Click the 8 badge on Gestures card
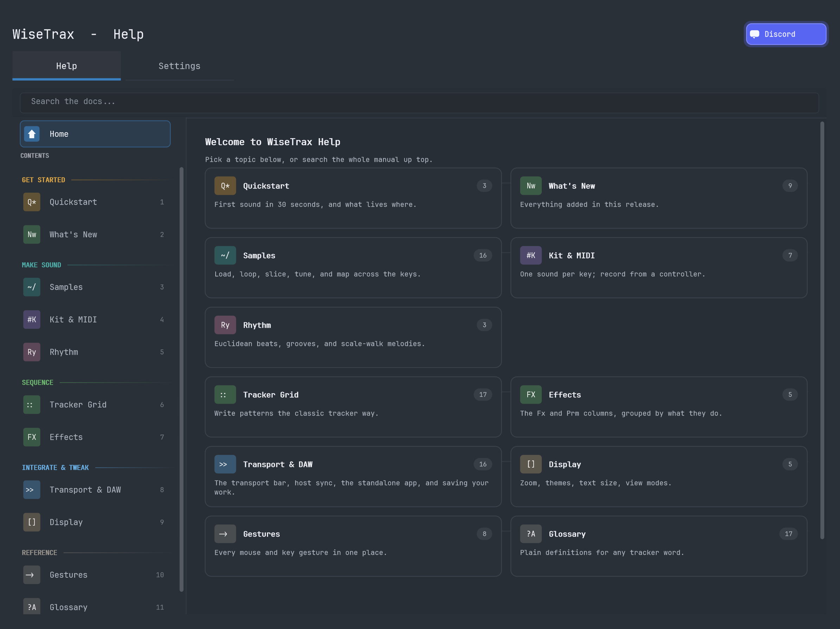This screenshot has height=629, width=840. click(x=484, y=534)
